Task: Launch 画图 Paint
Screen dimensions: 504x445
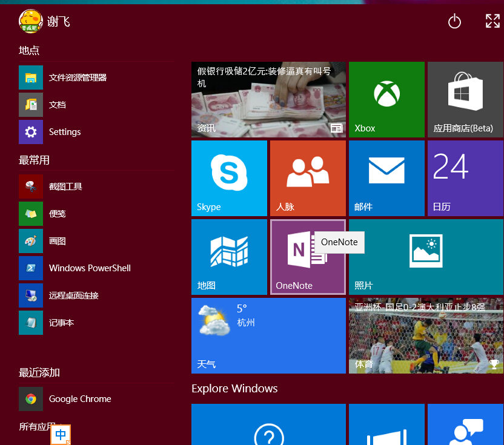Action: 96,241
